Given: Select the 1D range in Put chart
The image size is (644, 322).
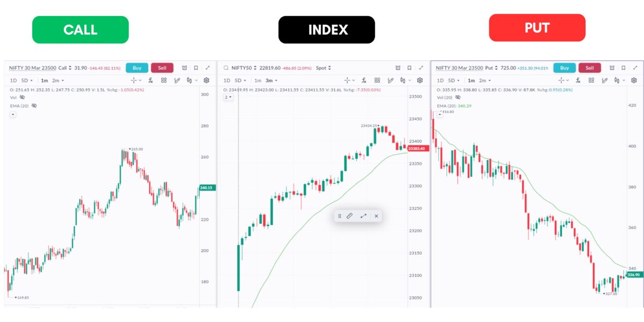Looking at the screenshot, I should (441, 80).
